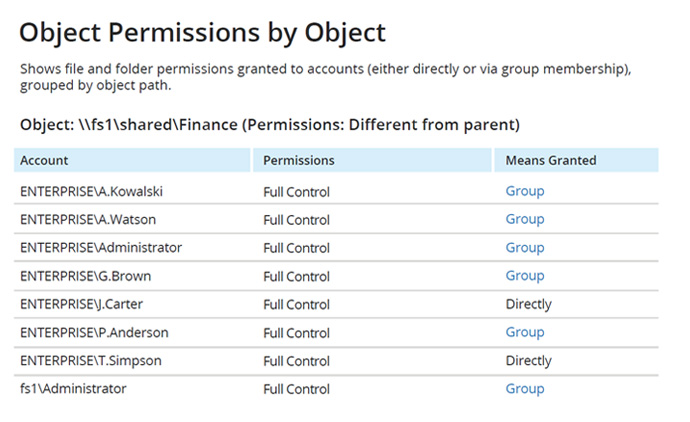Viewport: 690px width, 422px height.
Task: Open Group link for G.Brown
Action: point(525,276)
